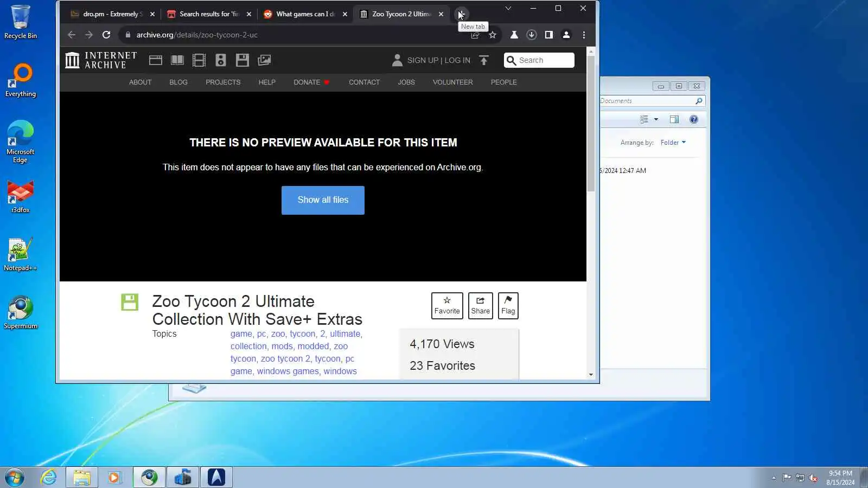Viewport: 868px width, 488px height.
Task: Bookmark this page with the star icon
Action: (x=493, y=35)
